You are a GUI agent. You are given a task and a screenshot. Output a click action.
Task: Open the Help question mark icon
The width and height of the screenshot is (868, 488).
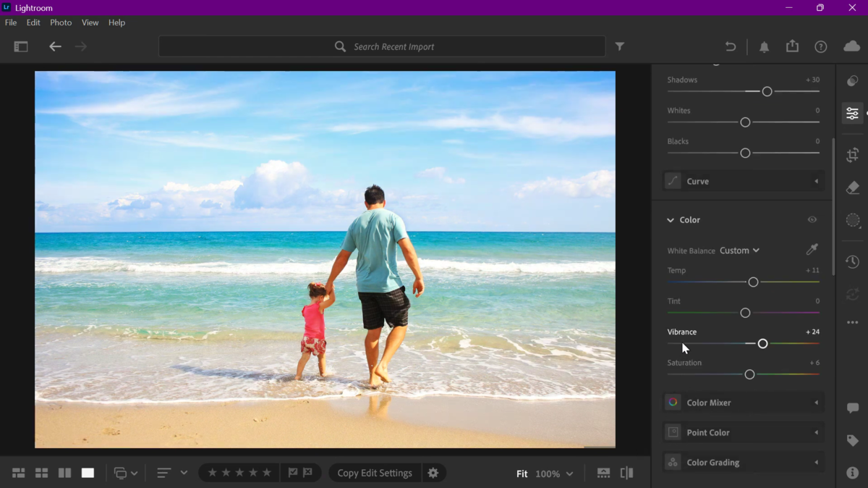point(821,46)
